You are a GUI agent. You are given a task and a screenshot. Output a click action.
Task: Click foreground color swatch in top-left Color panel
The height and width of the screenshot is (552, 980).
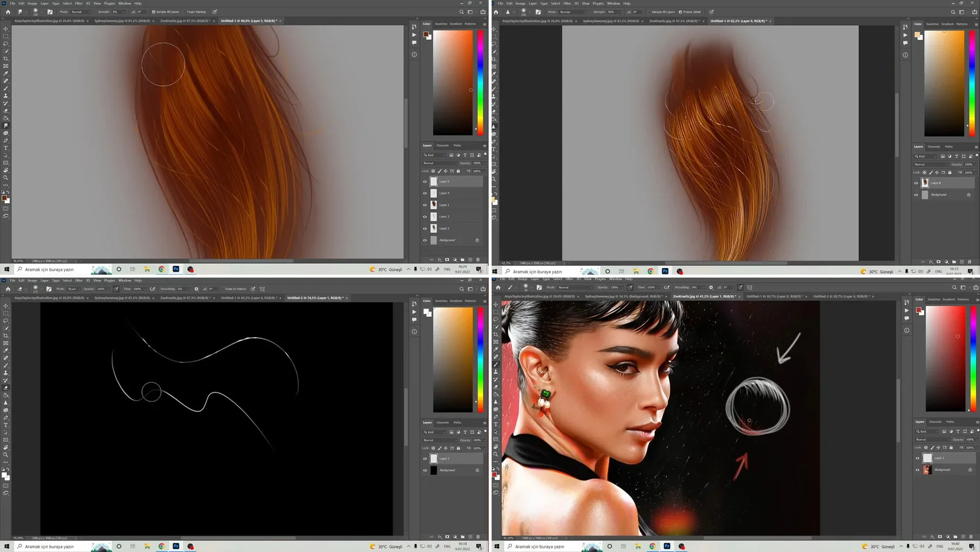point(426,34)
